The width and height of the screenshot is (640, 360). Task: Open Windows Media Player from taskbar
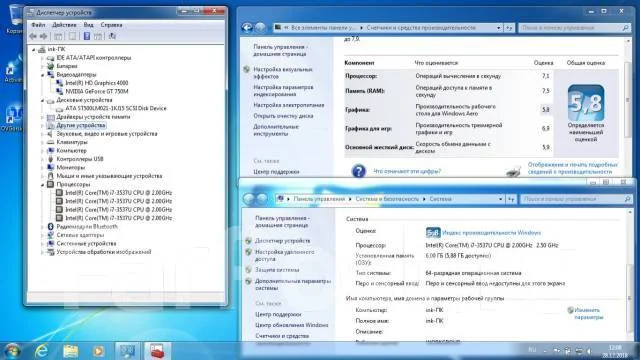pos(98,351)
